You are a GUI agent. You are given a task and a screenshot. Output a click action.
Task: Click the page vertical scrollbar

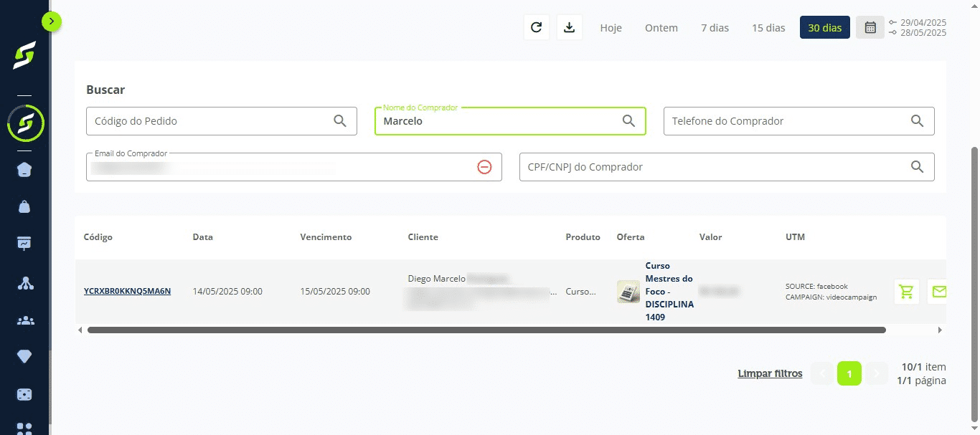point(974,283)
